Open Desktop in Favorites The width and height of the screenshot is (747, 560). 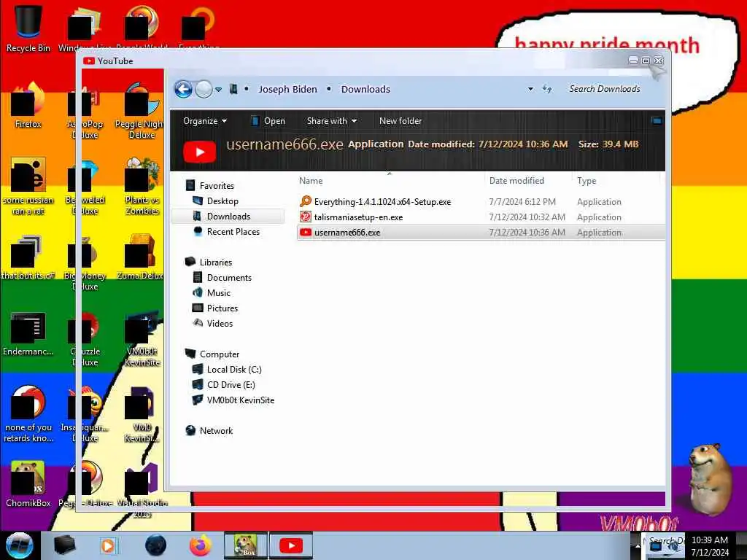pos(222,201)
